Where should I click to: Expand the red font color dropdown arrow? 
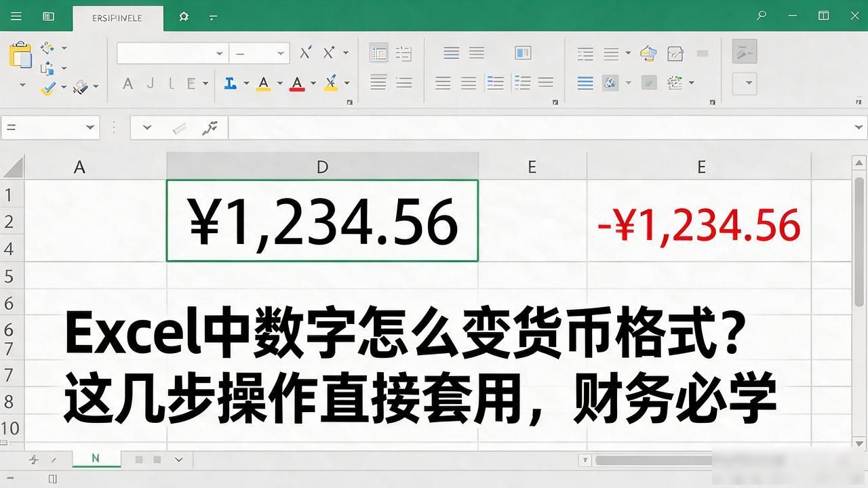[x=313, y=83]
